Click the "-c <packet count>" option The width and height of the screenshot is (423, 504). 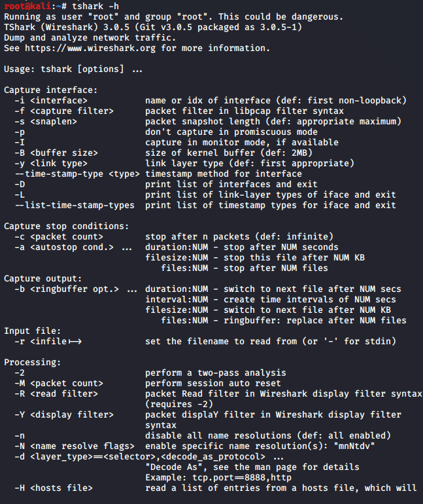(x=59, y=237)
